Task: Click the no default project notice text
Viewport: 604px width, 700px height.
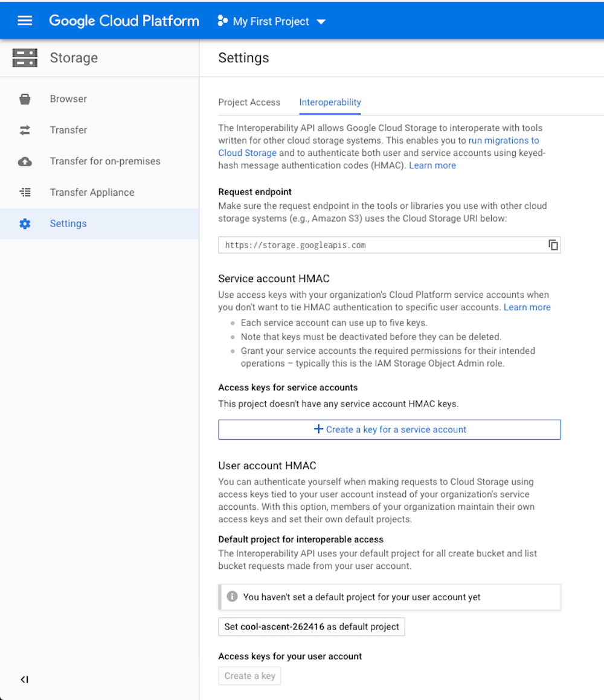Action: click(x=362, y=597)
